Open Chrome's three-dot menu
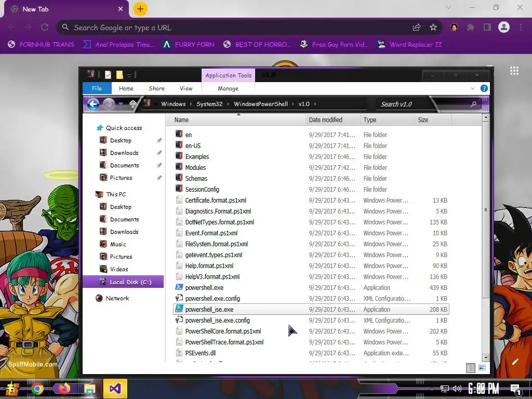Viewport: 532px width, 399px height. tap(521, 27)
